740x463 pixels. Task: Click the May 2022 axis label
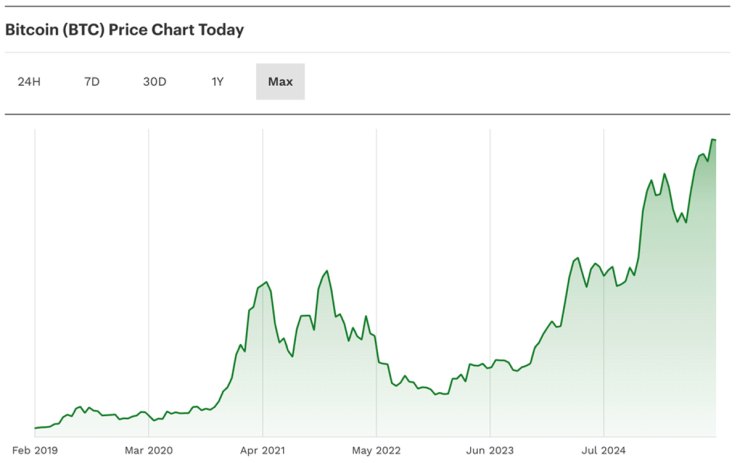[376, 450]
